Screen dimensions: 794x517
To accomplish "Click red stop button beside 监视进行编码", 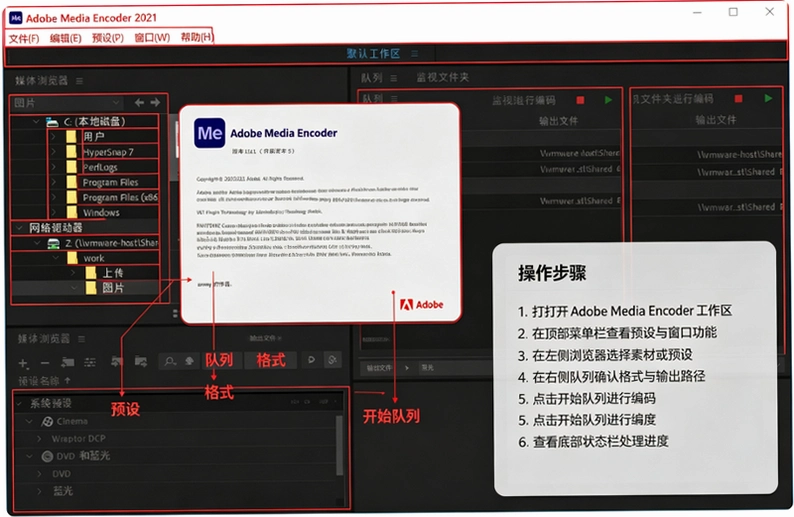I will pyautogui.click(x=580, y=100).
